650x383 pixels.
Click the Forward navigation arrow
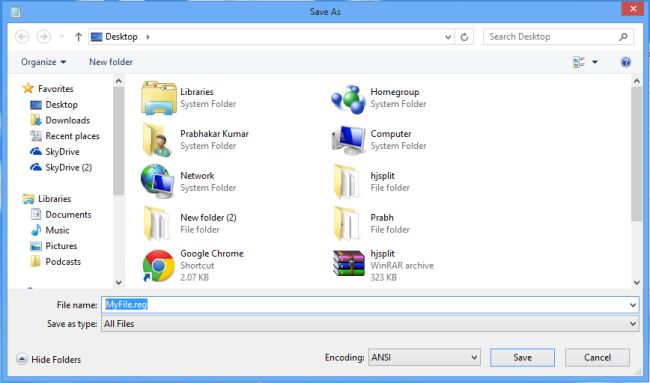click(44, 37)
